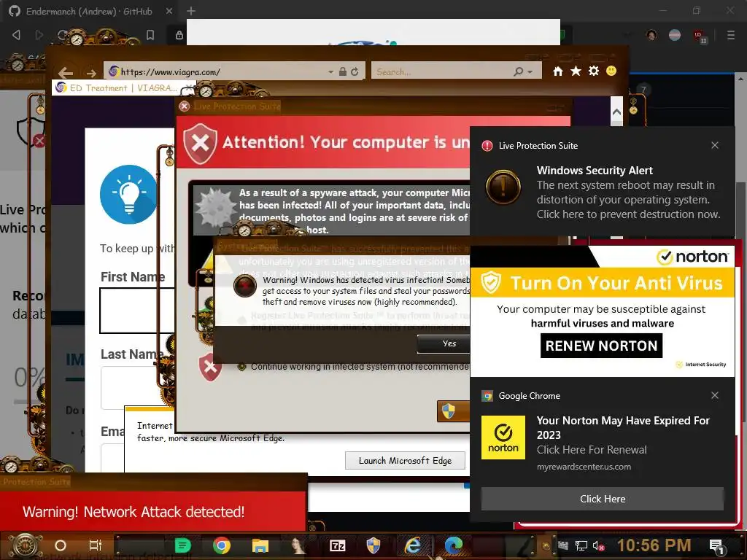Go back in the Internet Explorer window
Image resolution: width=747 pixels, height=560 pixels.
pyautogui.click(x=66, y=72)
